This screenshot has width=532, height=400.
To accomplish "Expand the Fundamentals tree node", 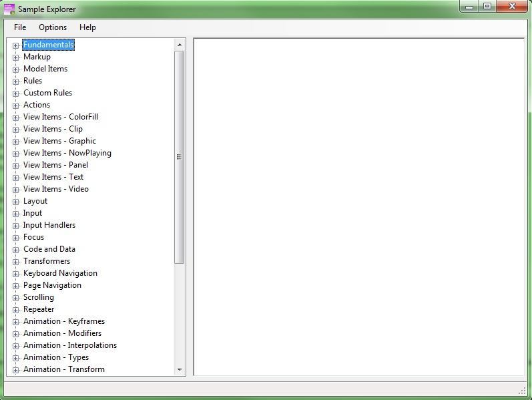I will pos(15,45).
